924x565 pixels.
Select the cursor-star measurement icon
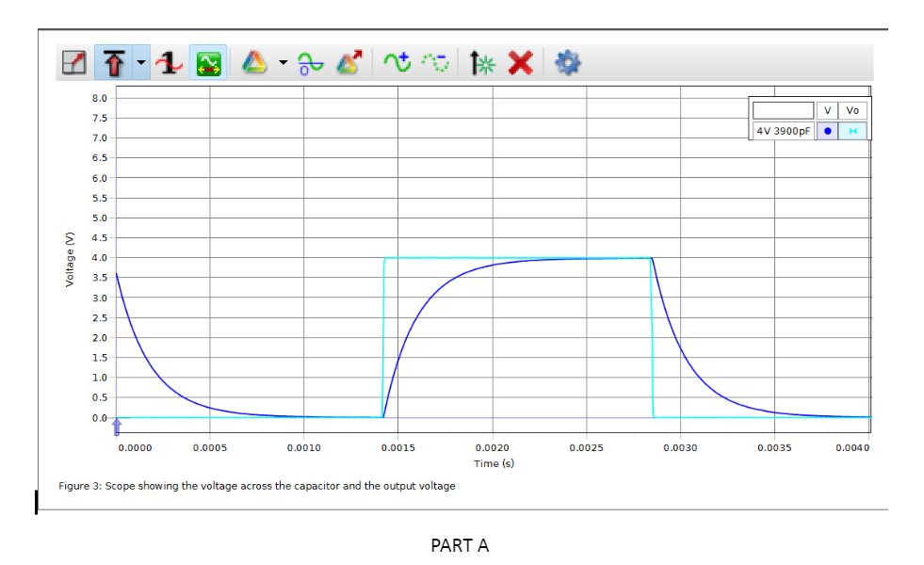pyautogui.click(x=481, y=61)
